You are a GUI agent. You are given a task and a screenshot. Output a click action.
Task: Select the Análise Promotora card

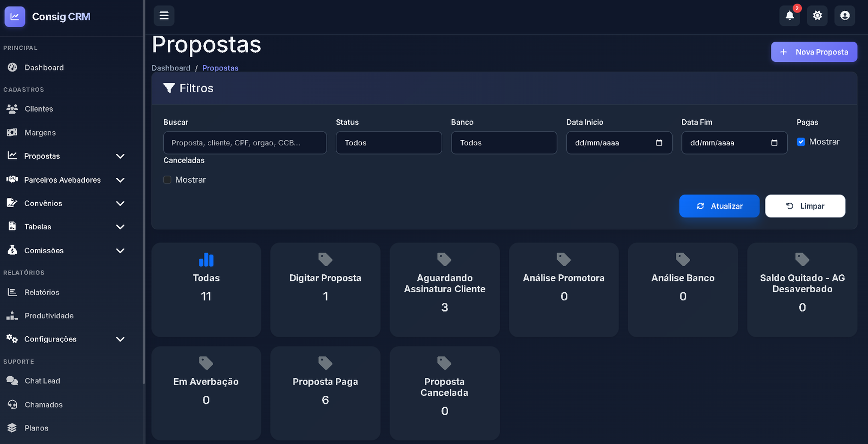point(564,290)
